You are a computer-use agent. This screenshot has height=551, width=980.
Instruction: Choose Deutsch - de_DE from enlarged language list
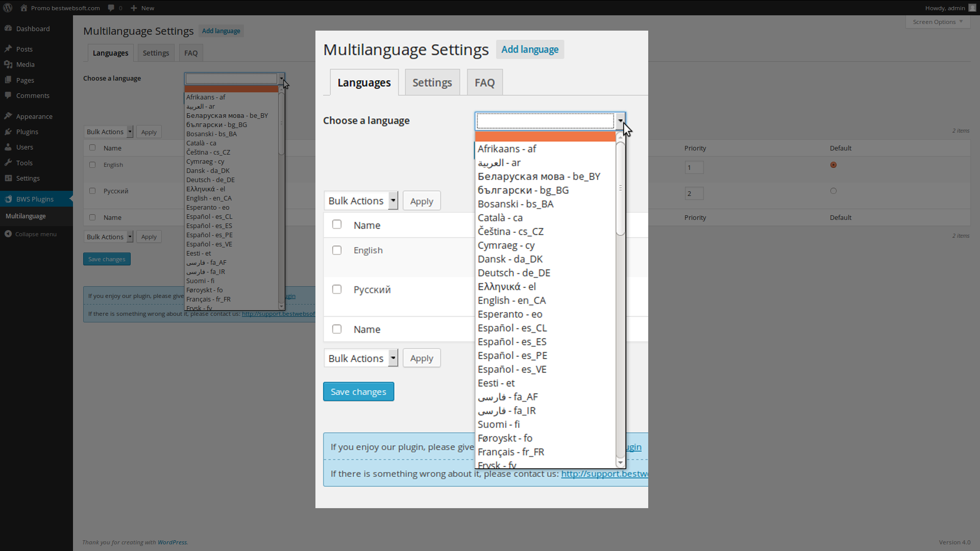point(514,273)
